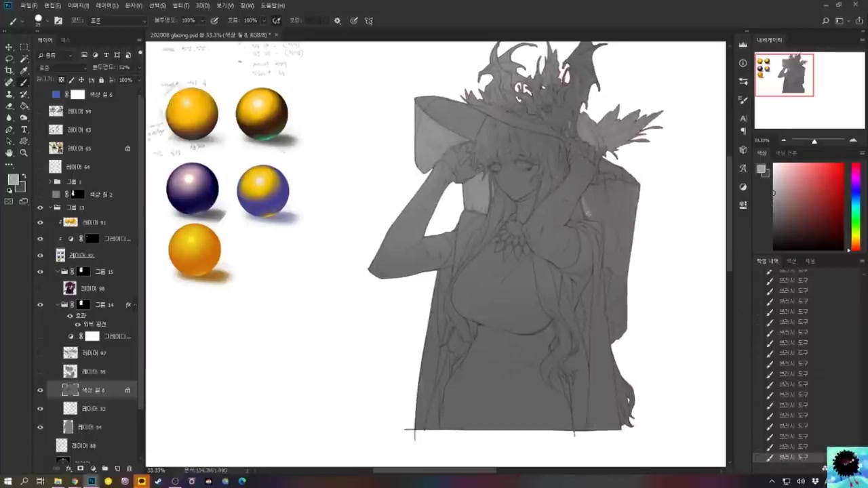Open Windows Start button
This screenshot has height=488, width=868.
8,481
